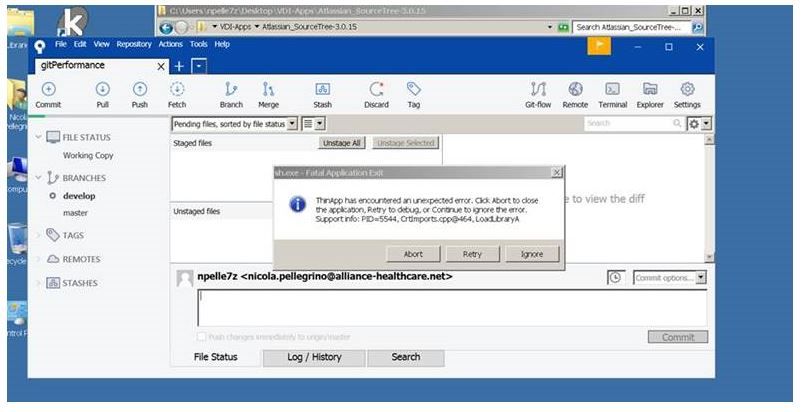Switch to the Log / History tab
The width and height of the screenshot is (810, 412).
(314, 357)
